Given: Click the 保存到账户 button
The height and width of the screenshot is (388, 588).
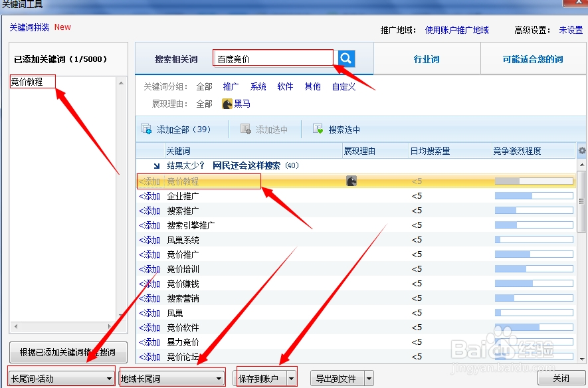Looking at the screenshot, I should (x=260, y=379).
